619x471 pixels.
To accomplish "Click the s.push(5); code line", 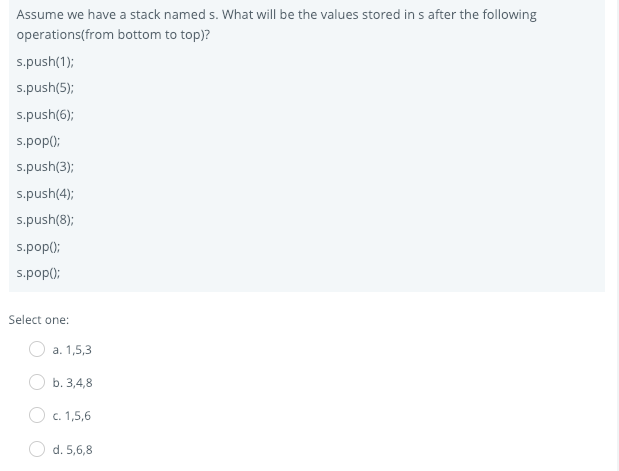I will tap(45, 88).
